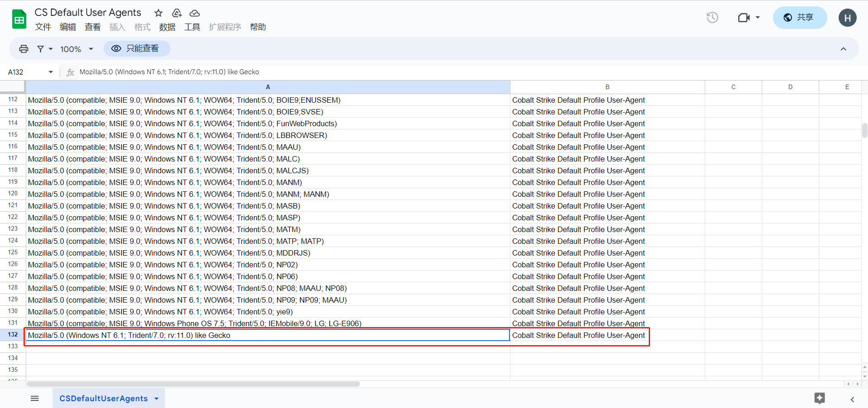Click the Google Sheets home icon
This screenshot has height=408, width=868.
[x=19, y=19]
